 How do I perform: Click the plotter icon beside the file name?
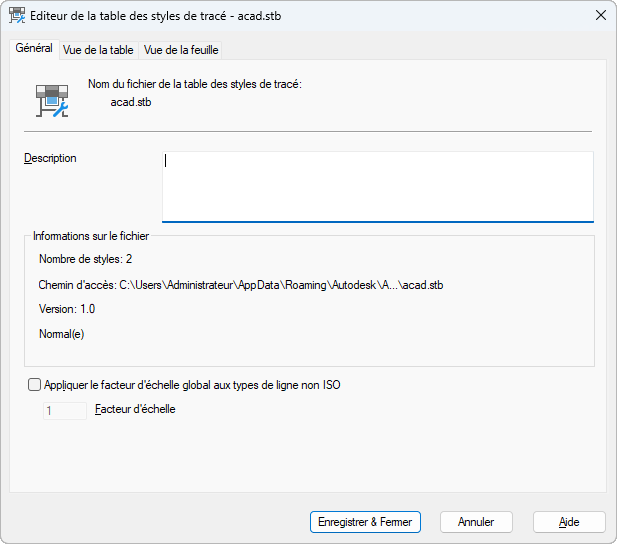[50, 99]
